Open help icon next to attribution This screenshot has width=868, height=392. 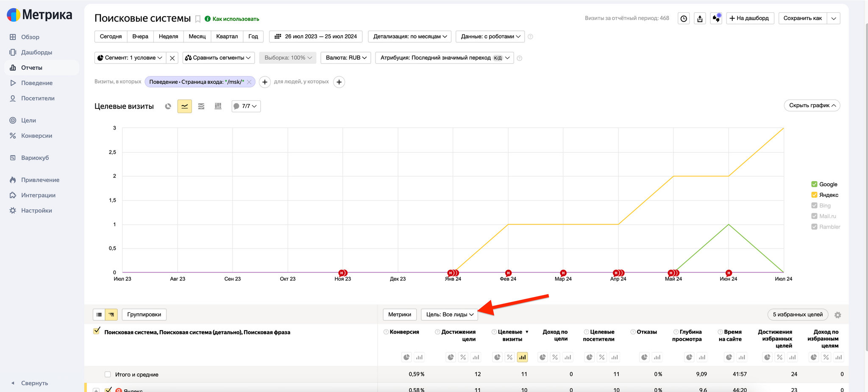(x=520, y=58)
